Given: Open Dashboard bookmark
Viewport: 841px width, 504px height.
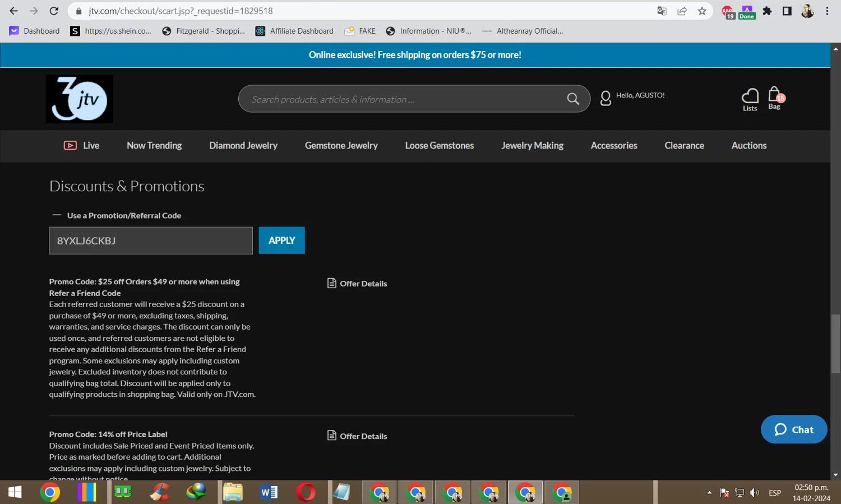Looking at the screenshot, I should coord(35,31).
